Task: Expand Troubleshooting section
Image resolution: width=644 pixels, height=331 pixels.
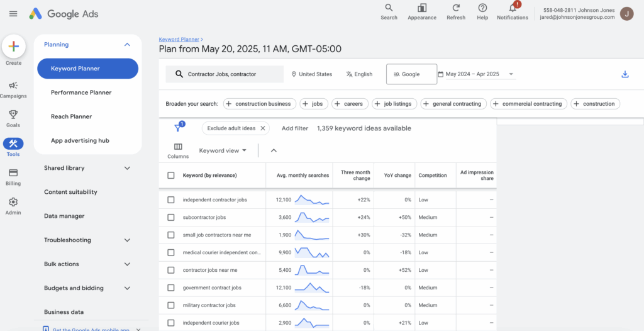Action: click(x=127, y=240)
